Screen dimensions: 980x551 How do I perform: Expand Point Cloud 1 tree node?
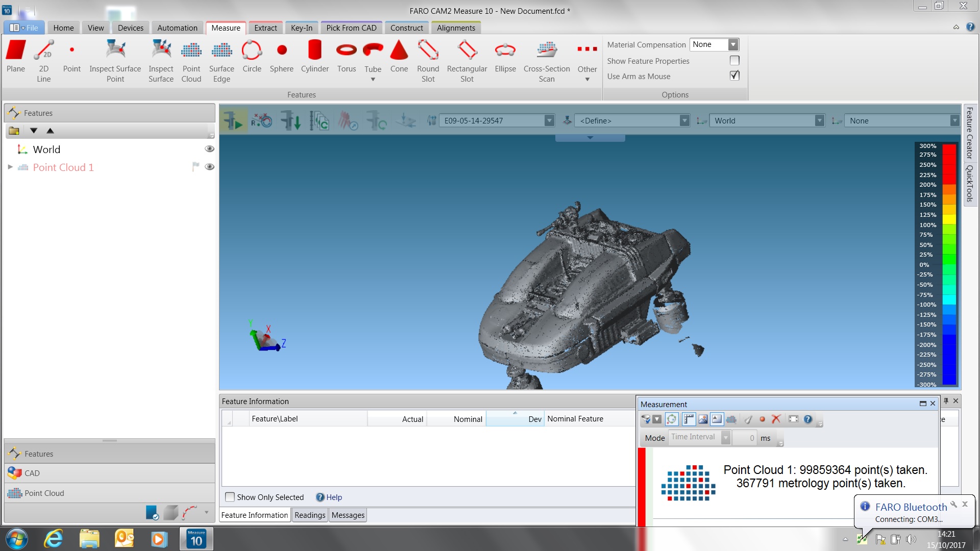pyautogui.click(x=10, y=167)
